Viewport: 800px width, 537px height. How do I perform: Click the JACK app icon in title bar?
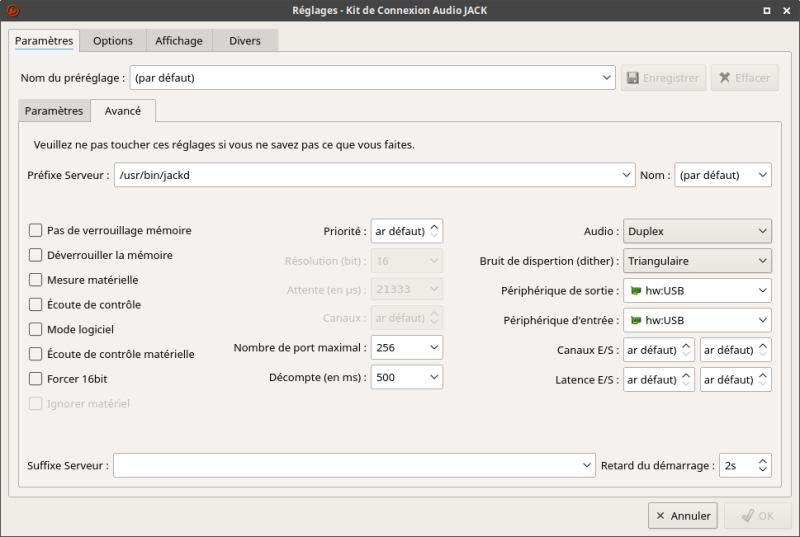(x=13, y=10)
